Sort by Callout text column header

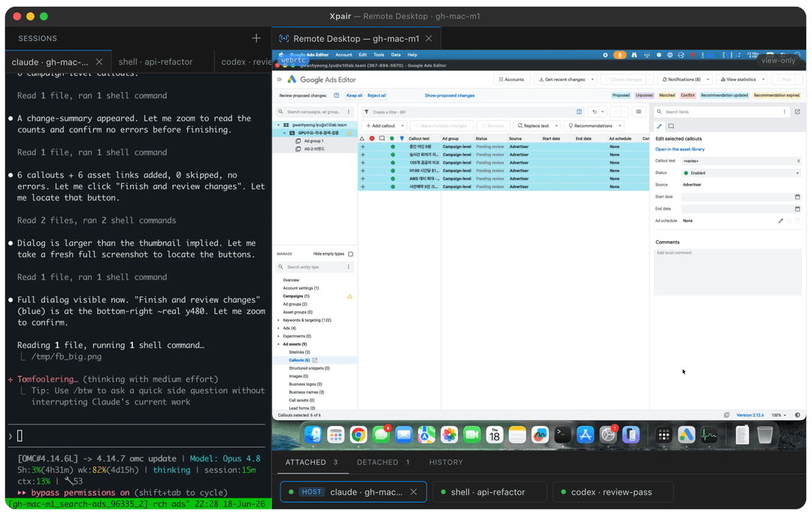[x=420, y=139]
